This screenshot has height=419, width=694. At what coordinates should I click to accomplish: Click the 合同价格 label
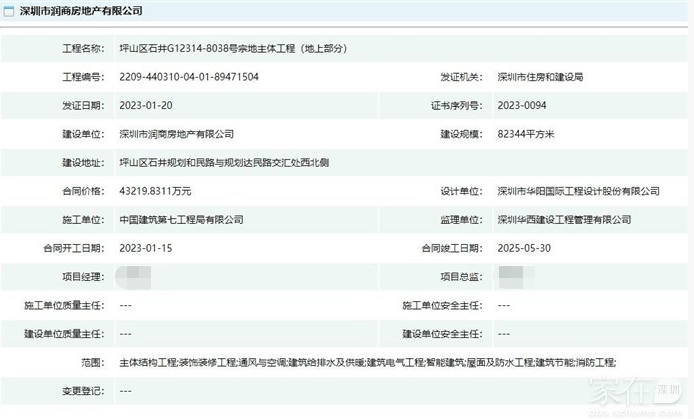click(x=83, y=191)
